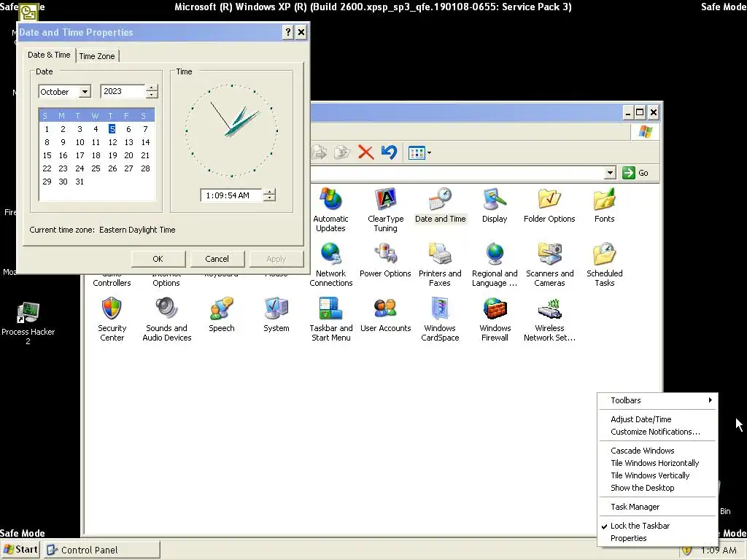Expand Toolbars submenu in context menu
This screenshot has height=560, width=747.
(657, 400)
